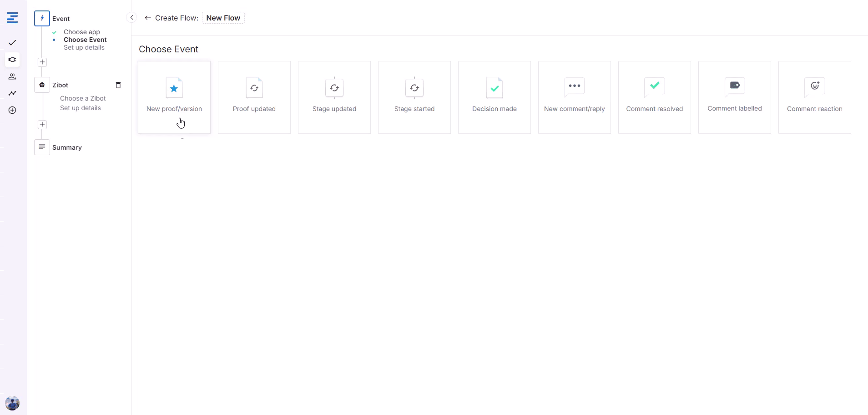
Task: Select the New proof/version event card
Action: pyautogui.click(x=174, y=97)
